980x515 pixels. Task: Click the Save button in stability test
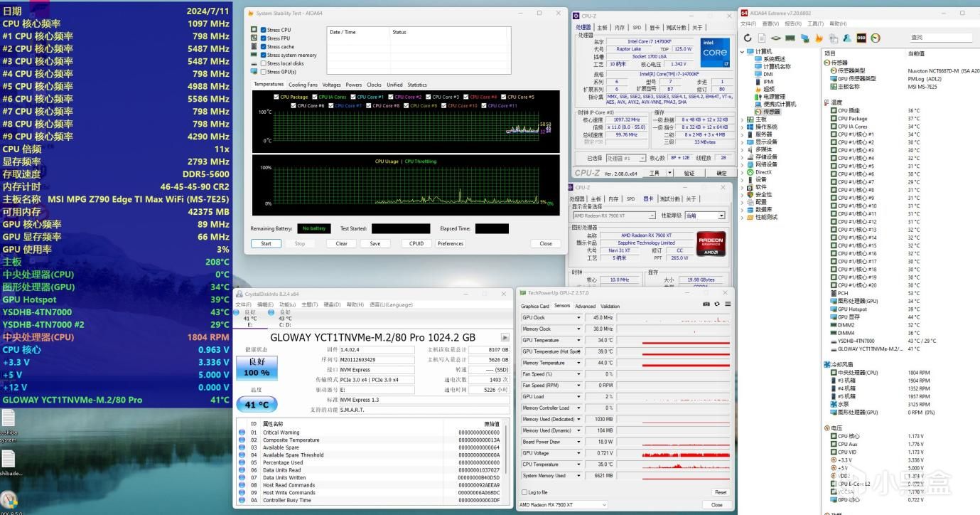point(375,243)
